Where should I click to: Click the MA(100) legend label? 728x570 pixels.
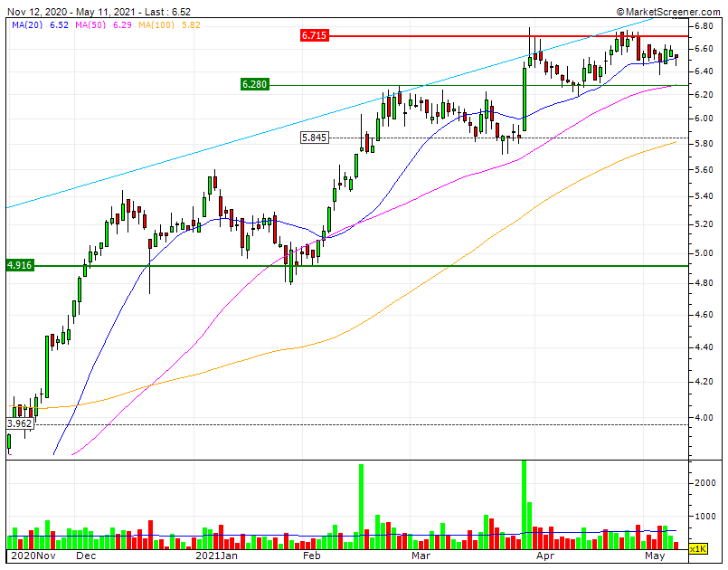156,25
